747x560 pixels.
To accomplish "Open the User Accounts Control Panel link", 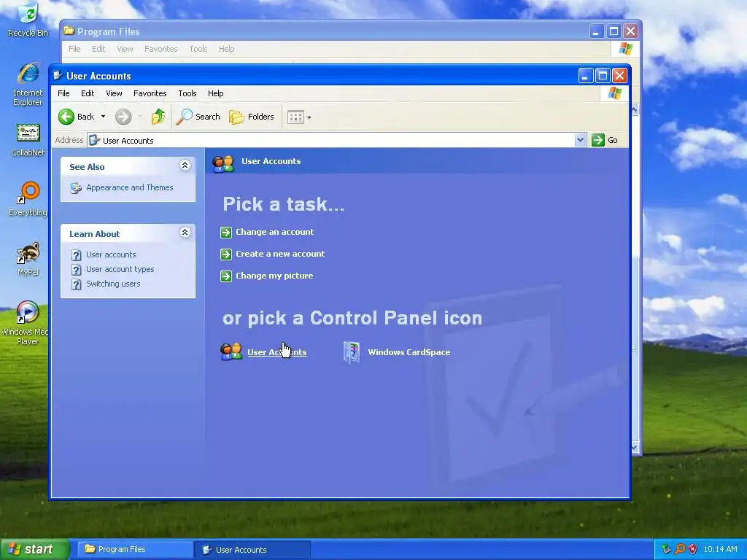I will click(x=276, y=352).
